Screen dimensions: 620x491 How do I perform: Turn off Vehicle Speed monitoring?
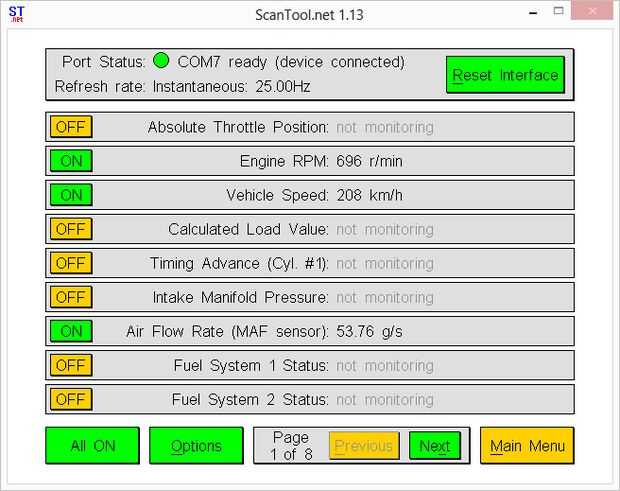coord(71,195)
